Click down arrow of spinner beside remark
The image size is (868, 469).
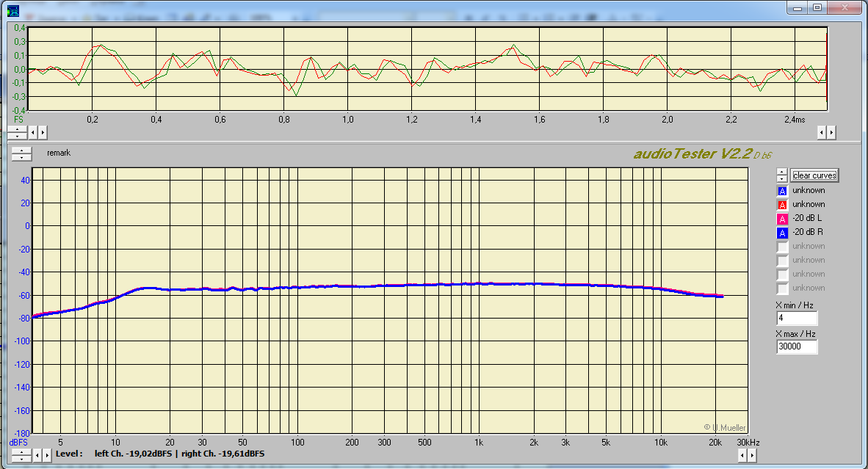22,157
